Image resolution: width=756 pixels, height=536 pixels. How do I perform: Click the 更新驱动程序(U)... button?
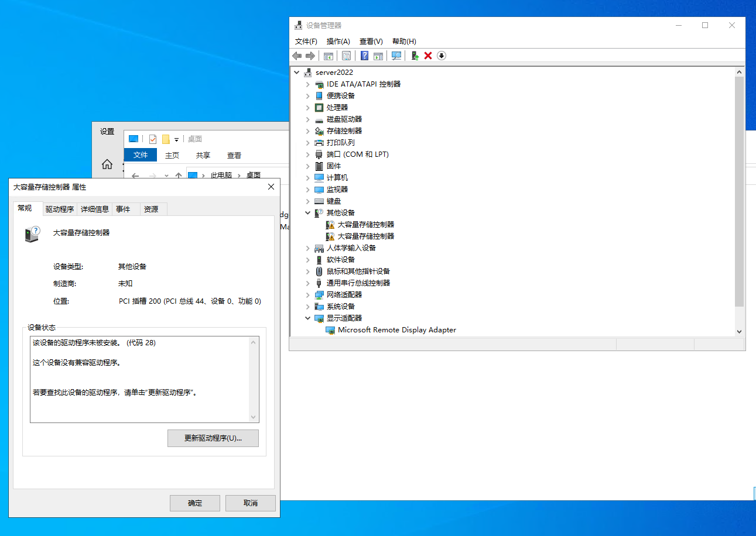point(213,438)
